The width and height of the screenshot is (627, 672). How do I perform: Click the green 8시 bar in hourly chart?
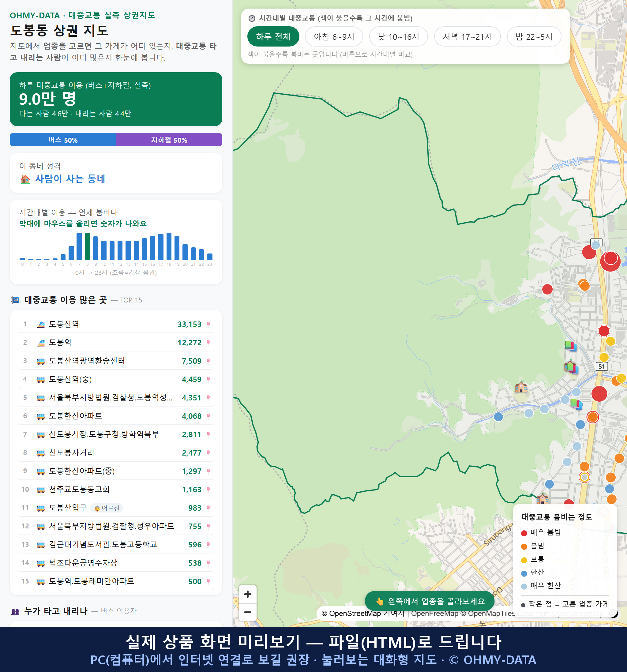(x=88, y=246)
